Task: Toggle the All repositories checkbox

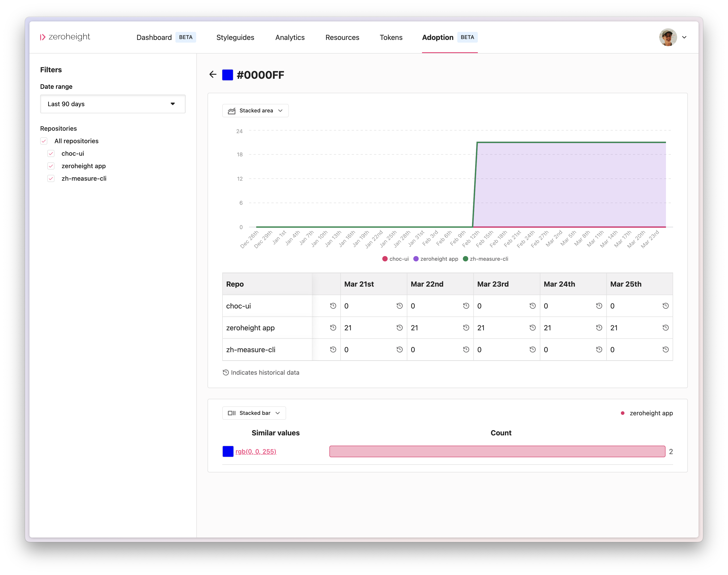Action: coord(44,141)
